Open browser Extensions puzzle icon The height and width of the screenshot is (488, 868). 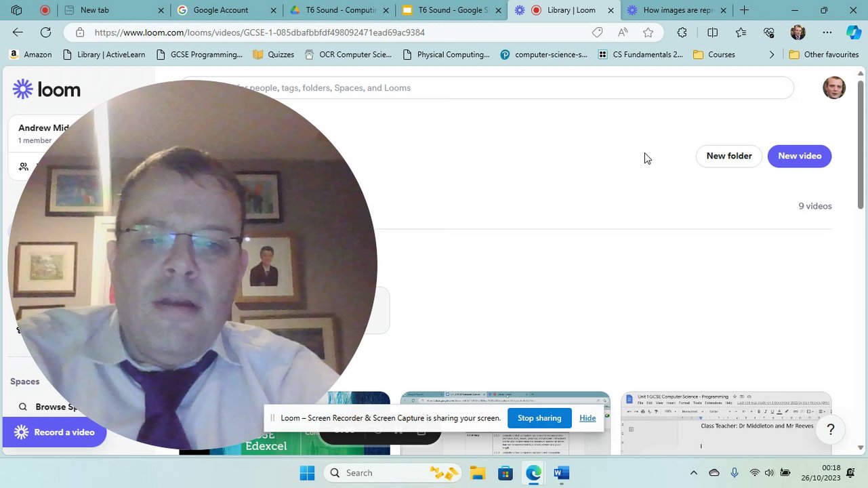[x=682, y=33]
